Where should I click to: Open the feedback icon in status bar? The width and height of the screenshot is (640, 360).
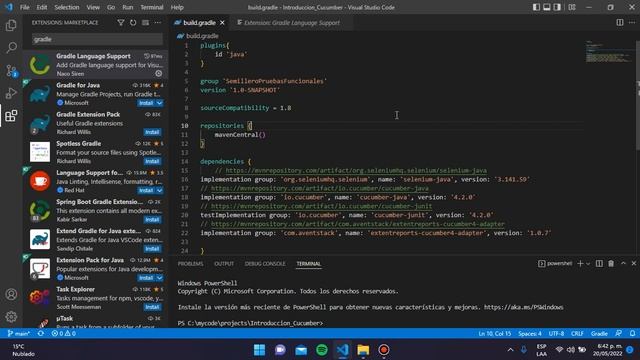tap(619, 333)
